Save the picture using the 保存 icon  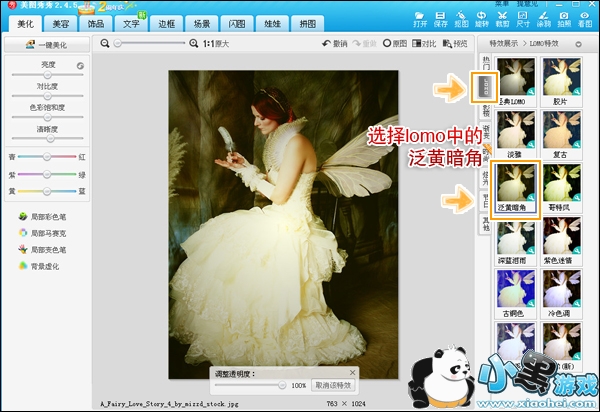click(x=440, y=20)
